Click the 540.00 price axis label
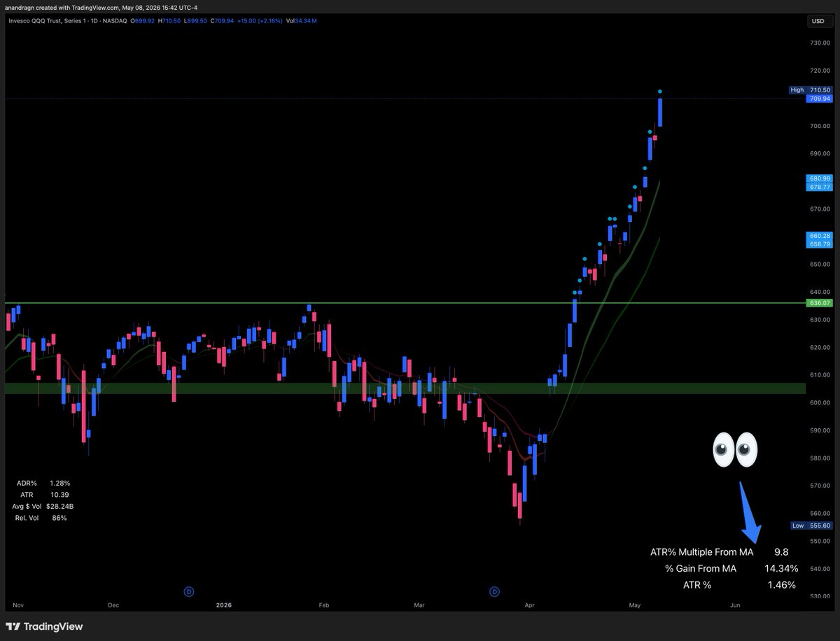 [819, 569]
